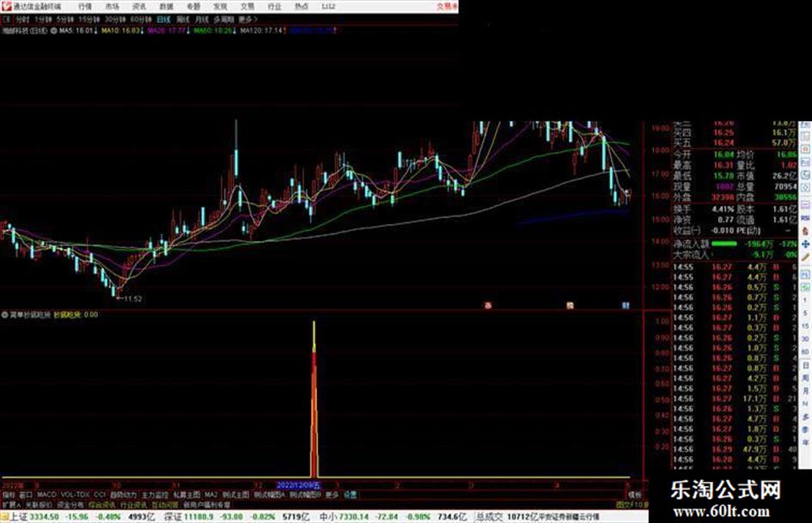This screenshot has width=812, height=523.
Task: Open the 发现 menu
Action: point(220,7)
